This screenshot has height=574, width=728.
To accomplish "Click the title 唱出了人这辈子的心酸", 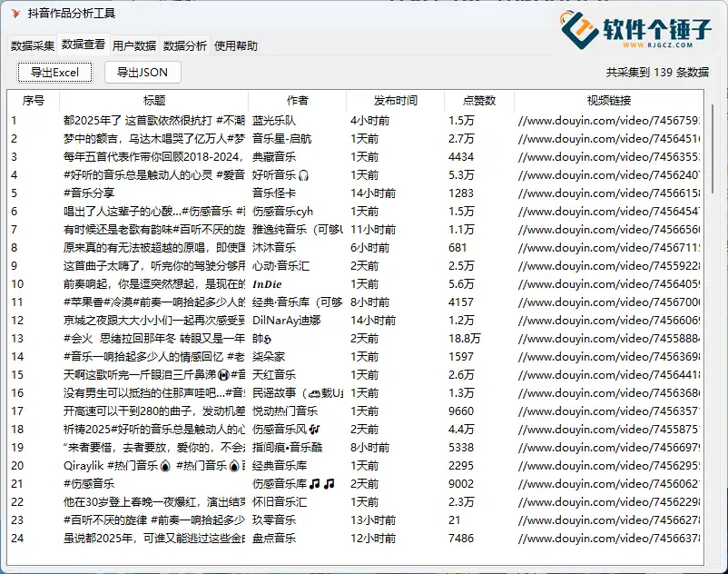I will click(x=154, y=212).
